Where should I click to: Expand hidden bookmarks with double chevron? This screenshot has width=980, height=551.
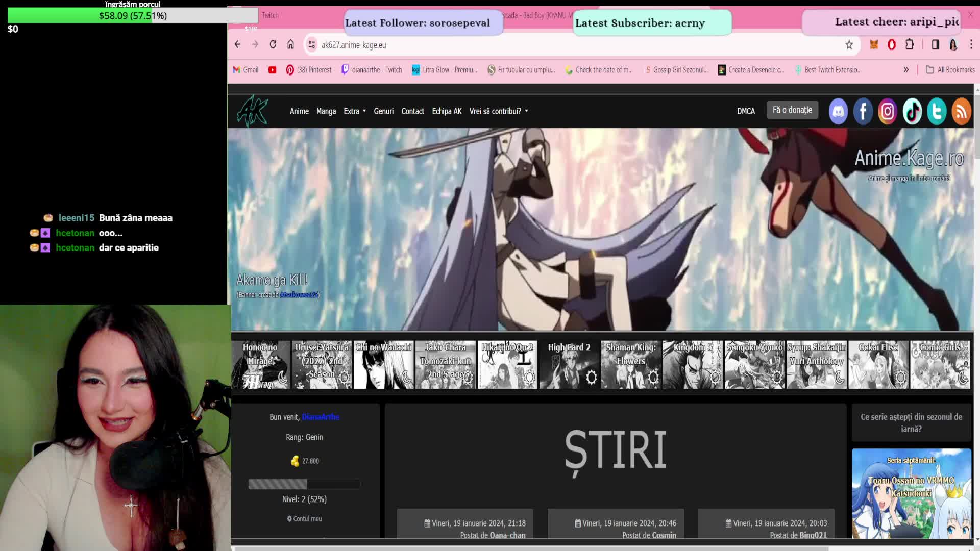906,70
